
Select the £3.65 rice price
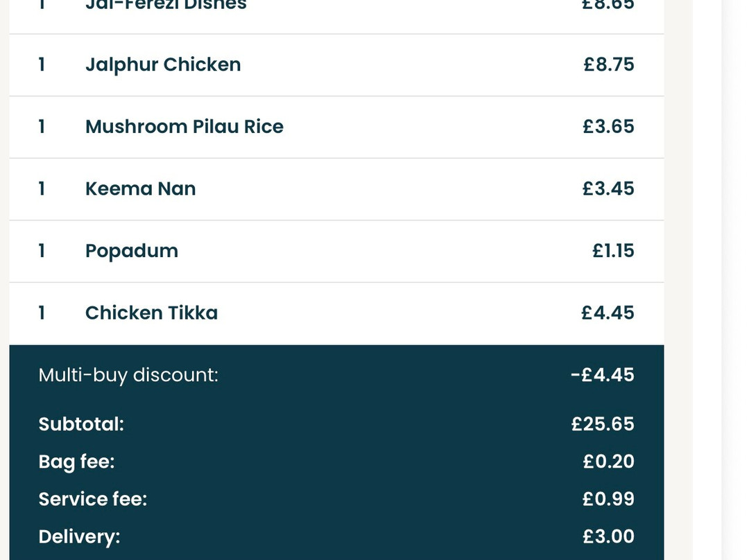608,127
